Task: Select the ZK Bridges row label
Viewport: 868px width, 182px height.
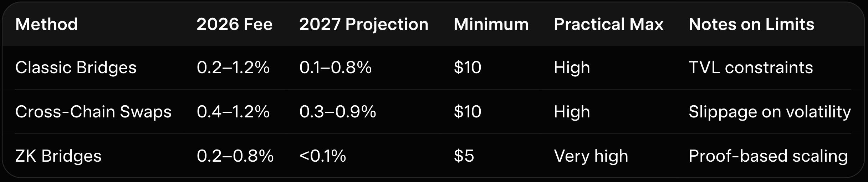Action: (x=58, y=156)
